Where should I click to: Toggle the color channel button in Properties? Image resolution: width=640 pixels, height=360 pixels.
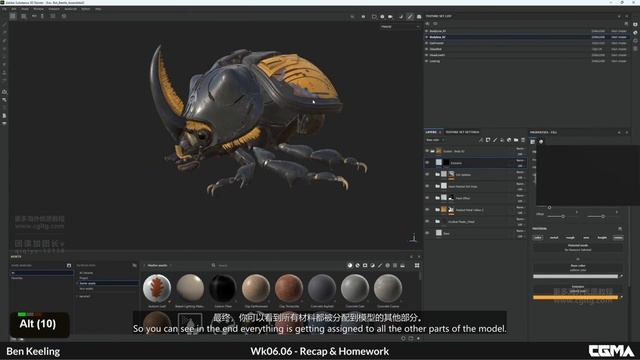coord(538,237)
